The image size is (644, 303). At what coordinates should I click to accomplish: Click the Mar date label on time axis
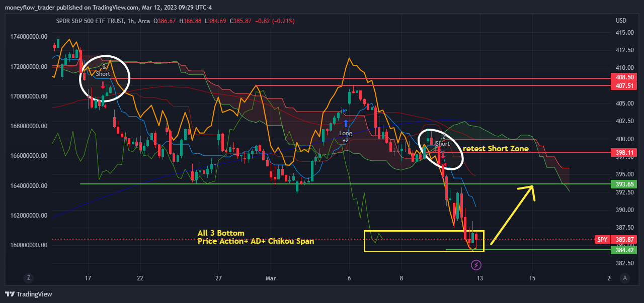(x=271, y=278)
